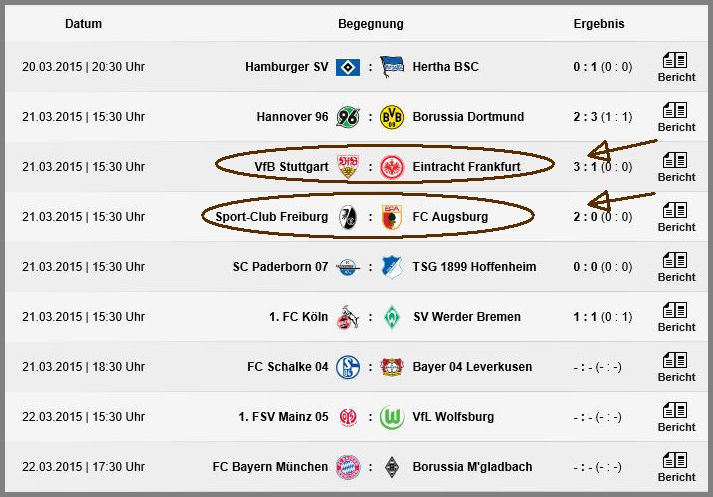Screen dimensions: 713x497
Task: Click the FC Schalke 04 crest
Action: click(348, 367)
